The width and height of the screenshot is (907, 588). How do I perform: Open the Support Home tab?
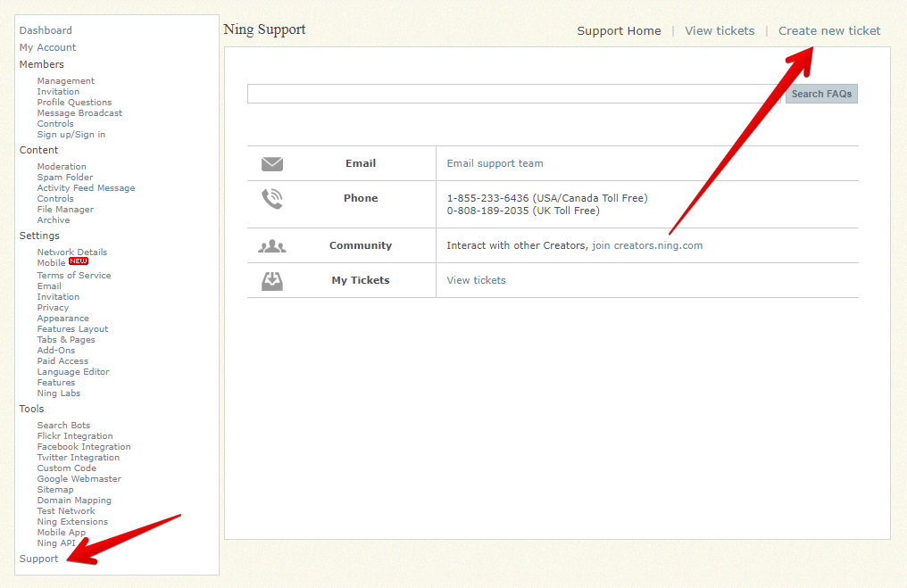[619, 31]
